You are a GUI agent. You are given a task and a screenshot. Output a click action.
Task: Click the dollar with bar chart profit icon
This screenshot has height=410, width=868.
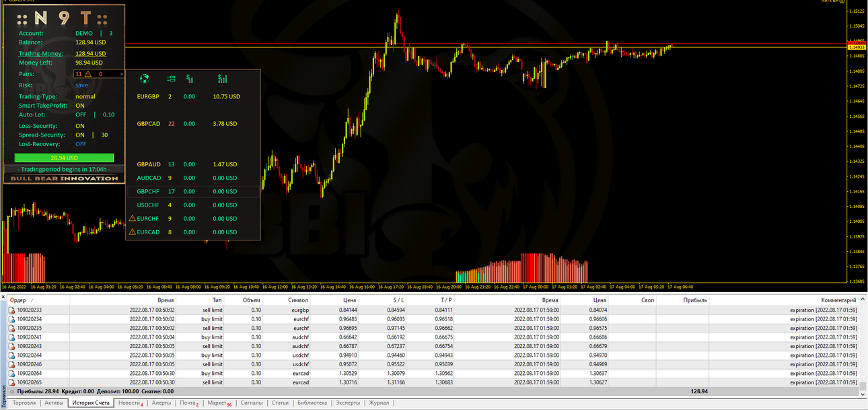point(222,79)
